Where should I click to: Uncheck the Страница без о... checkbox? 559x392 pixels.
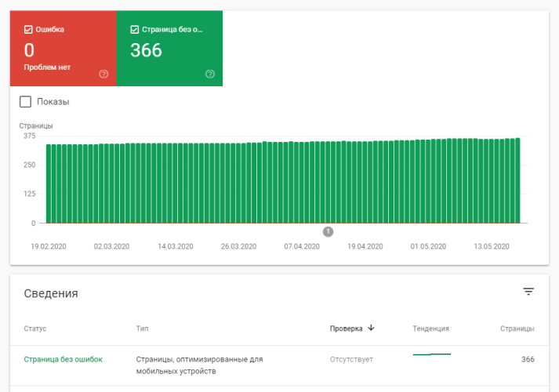click(134, 30)
